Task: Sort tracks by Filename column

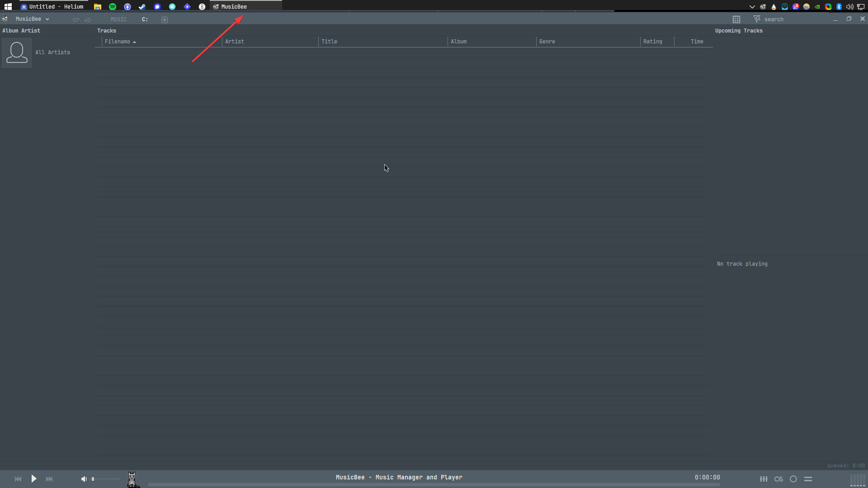Action: click(x=118, y=42)
